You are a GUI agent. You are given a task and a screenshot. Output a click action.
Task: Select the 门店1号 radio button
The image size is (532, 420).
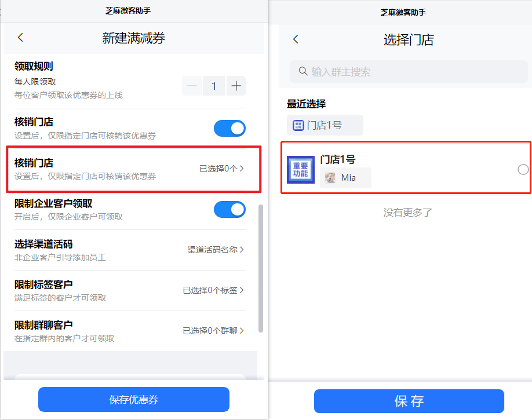(x=523, y=169)
